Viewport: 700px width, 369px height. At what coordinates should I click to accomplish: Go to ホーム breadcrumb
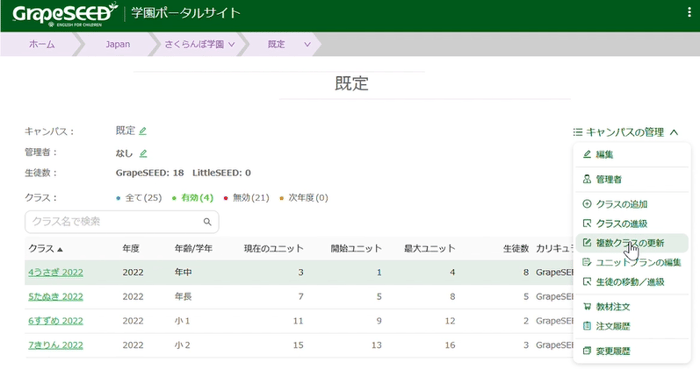tap(42, 44)
